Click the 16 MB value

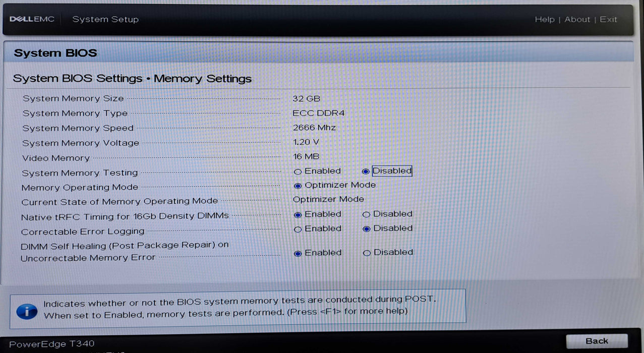pos(306,157)
